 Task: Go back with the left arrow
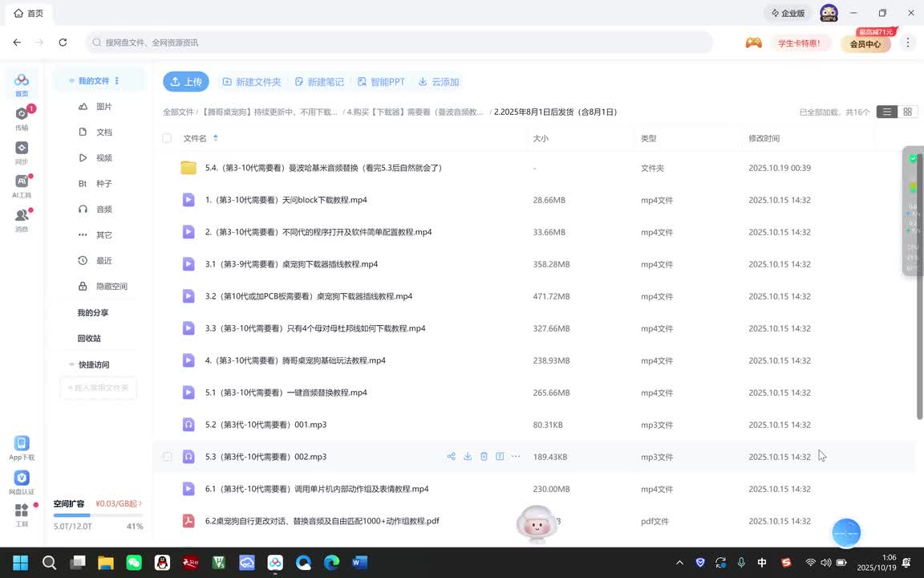pos(17,43)
